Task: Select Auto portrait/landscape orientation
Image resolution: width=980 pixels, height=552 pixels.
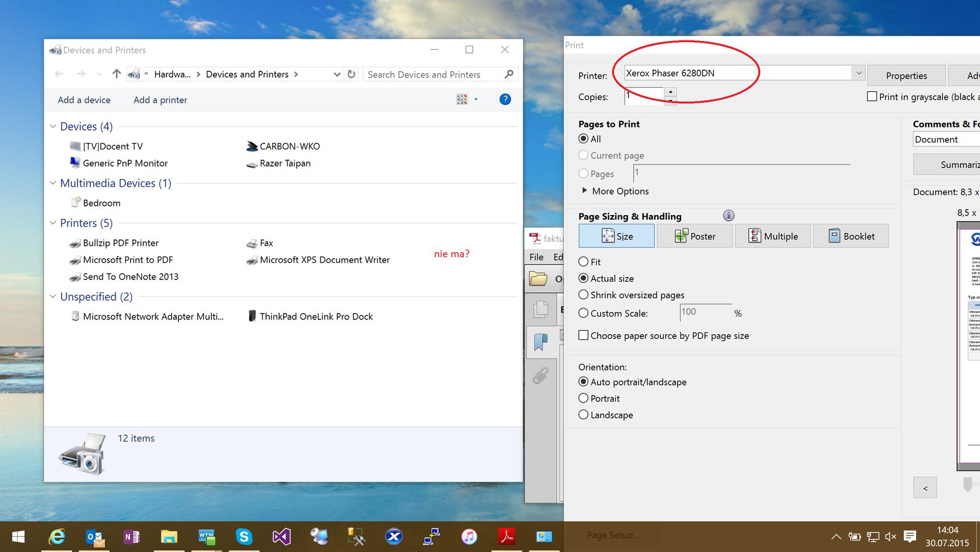Action: [583, 381]
